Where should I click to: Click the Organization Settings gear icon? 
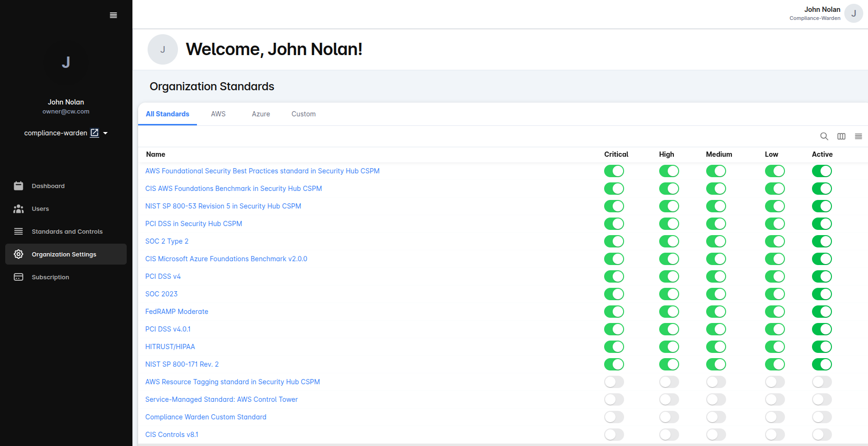pos(19,254)
